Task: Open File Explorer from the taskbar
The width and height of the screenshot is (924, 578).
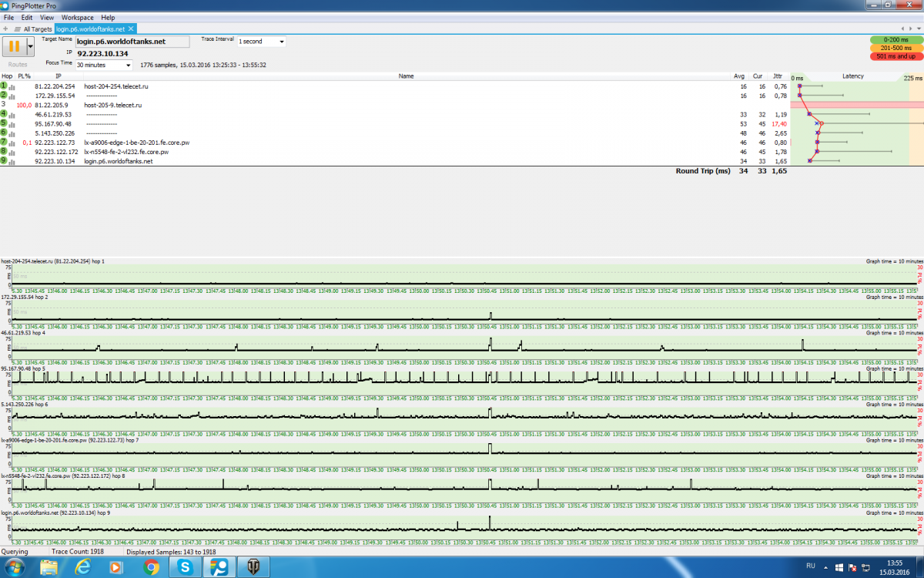Action: click(x=49, y=568)
